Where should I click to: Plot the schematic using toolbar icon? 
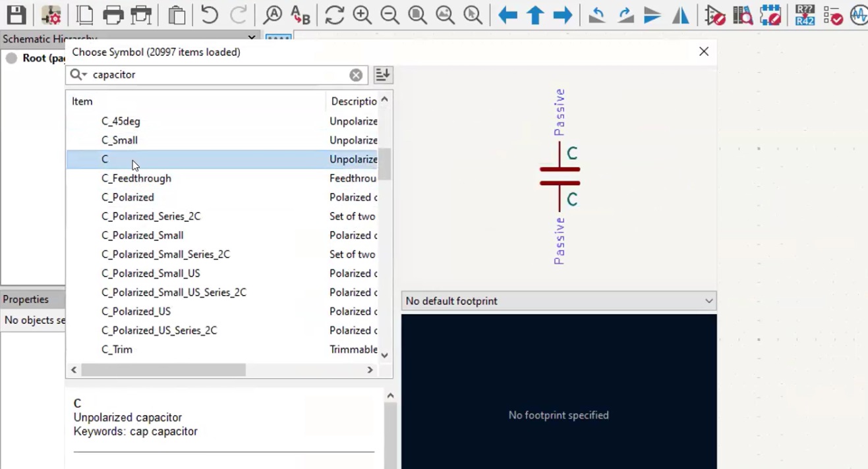[140, 14]
